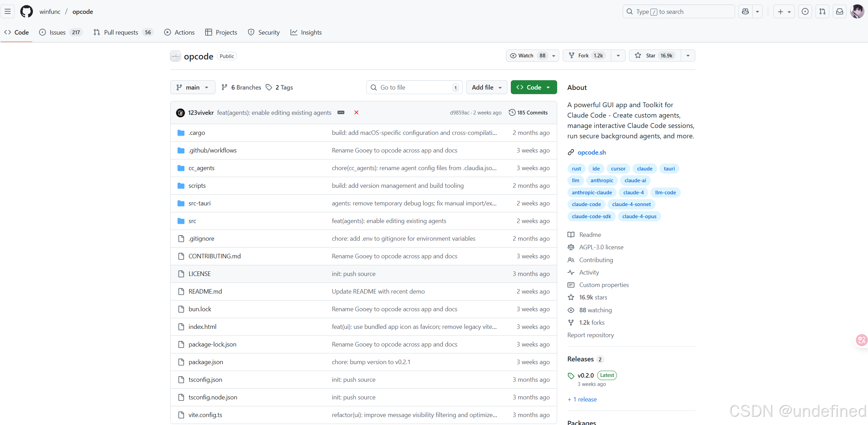
Task: Select the rust topic tag
Action: (576, 169)
